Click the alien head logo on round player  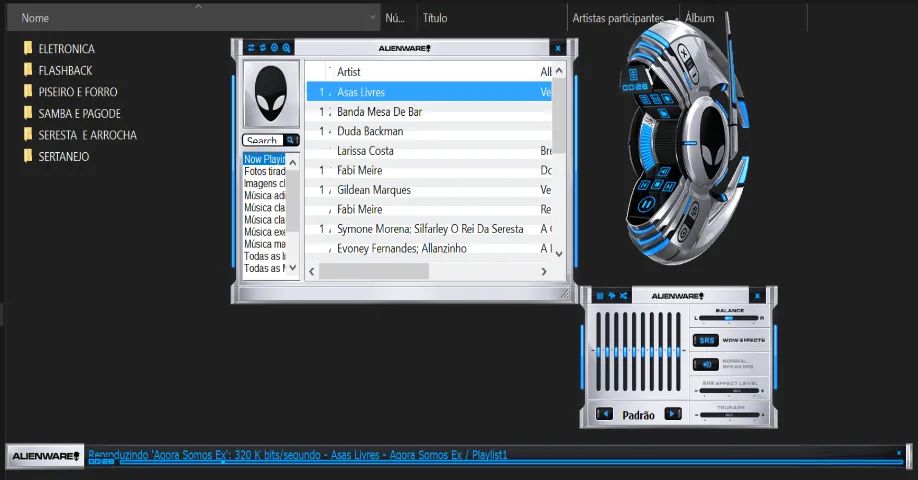(x=713, y=143)
